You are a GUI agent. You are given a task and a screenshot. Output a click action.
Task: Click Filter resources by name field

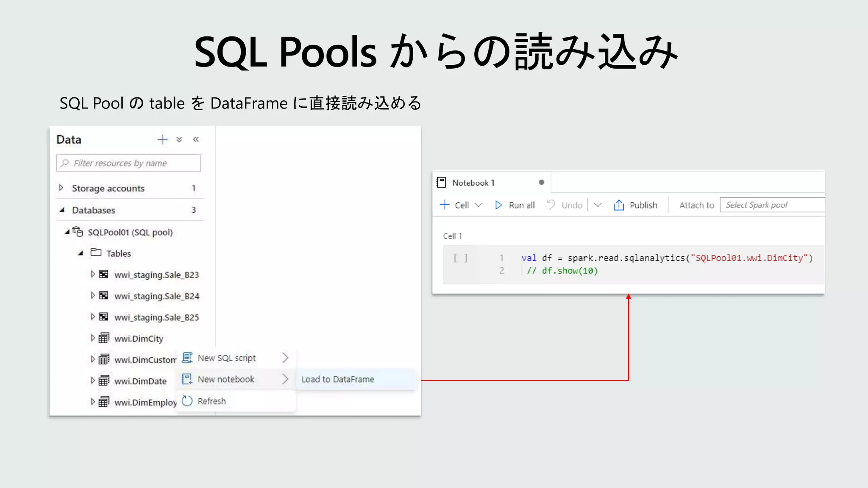click(x=128, y=163)
